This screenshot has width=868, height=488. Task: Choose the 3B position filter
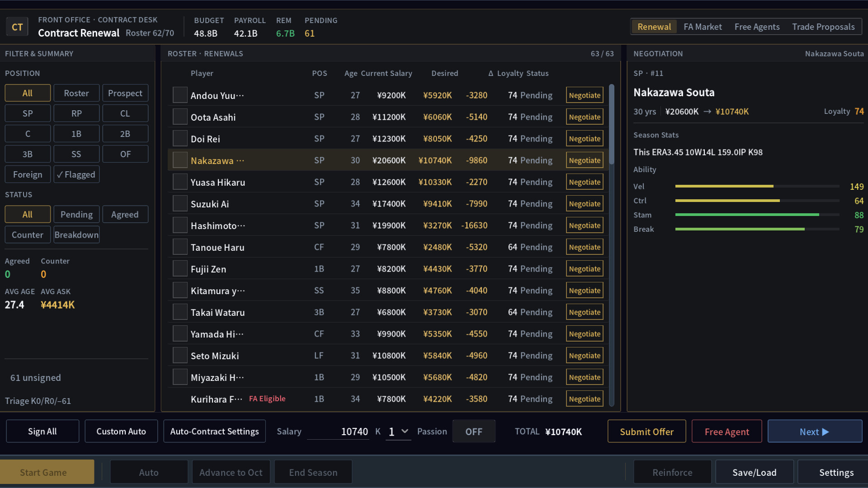click(28, 154)
